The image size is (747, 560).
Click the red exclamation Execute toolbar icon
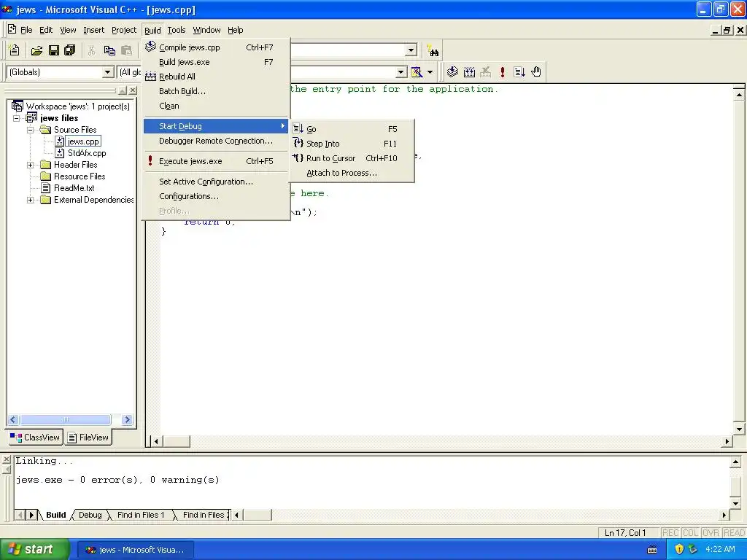tap(502, 72)
